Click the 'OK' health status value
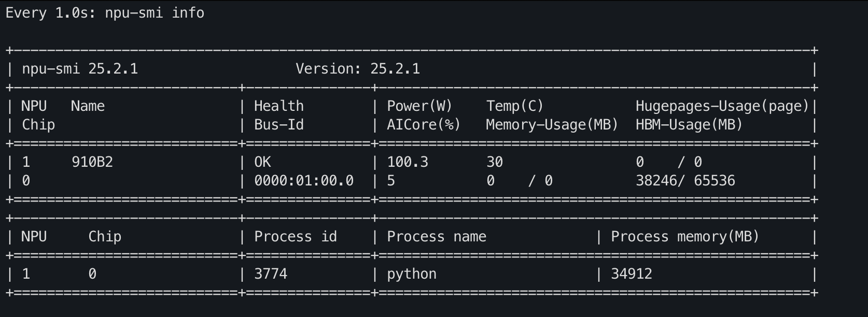Viewport: 868px width, 317px height. tap(262, 162)
